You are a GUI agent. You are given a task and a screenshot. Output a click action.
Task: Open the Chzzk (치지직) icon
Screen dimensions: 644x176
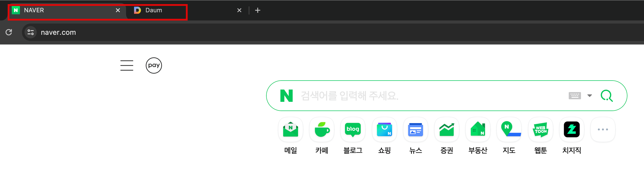click(572, 129)
